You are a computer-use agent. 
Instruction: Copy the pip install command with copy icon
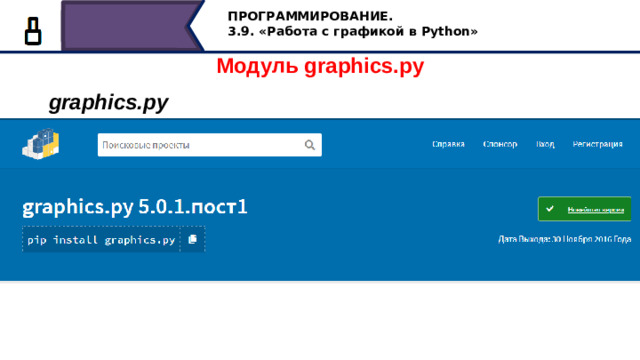193,239
